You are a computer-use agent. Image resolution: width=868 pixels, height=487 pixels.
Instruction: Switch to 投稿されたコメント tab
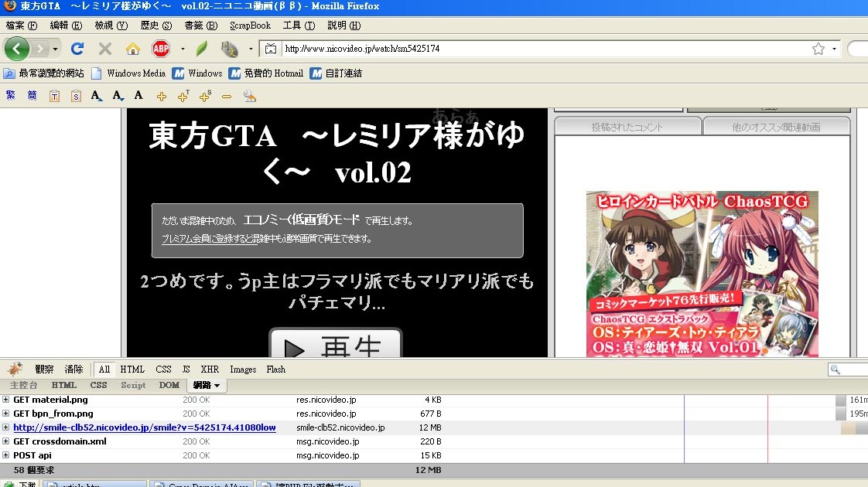(x=627, y=127)
